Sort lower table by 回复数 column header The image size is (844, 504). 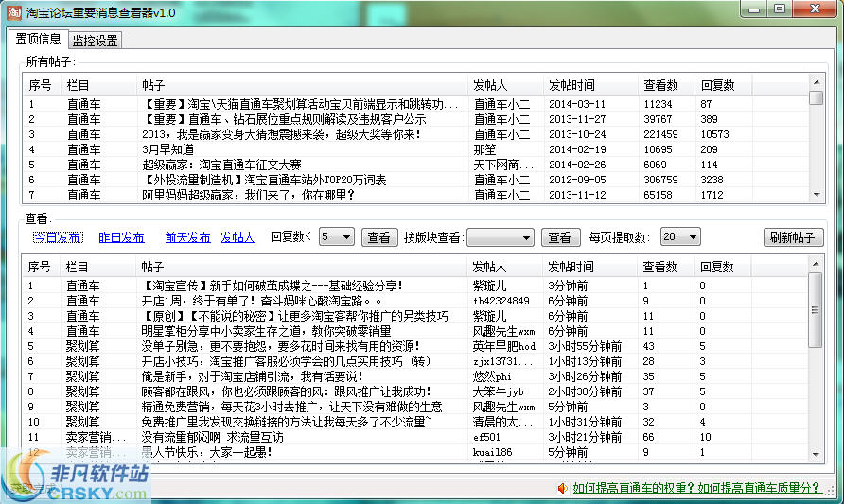pyautogui.click(x=722, y=267)
